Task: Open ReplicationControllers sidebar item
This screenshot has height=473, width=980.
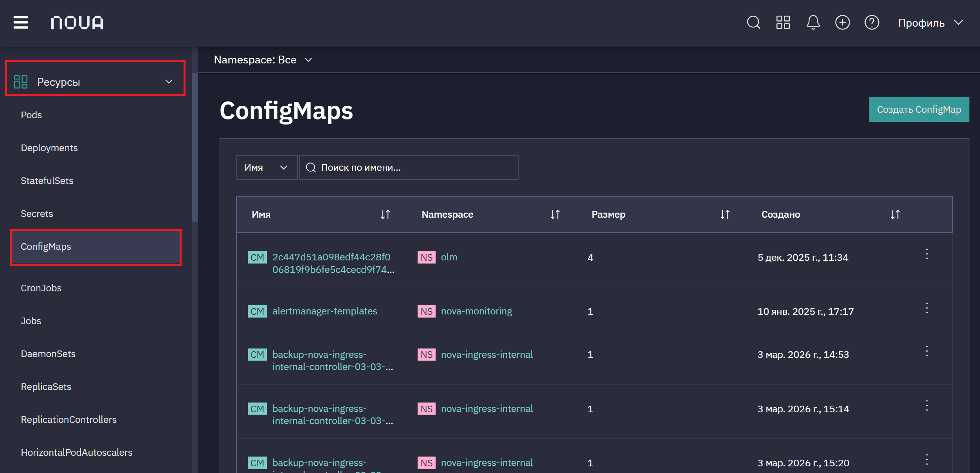Action: 69,419
